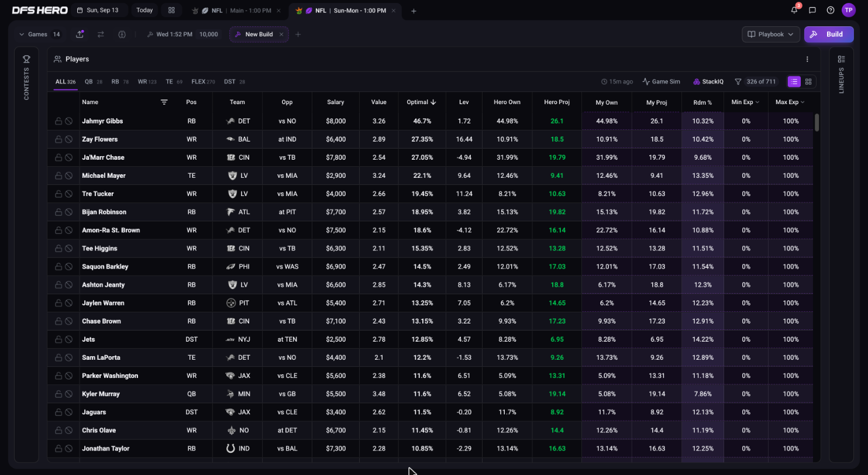Switch to the FLEX position tab
The height and width of the screenshot is (475, 868).
[x=203, y=82]
